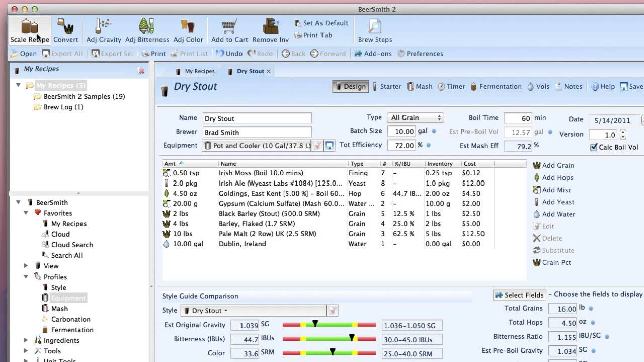This screenshot has width=644, height=362.
Task: Open the Notes view
Action: pos(568,86)
